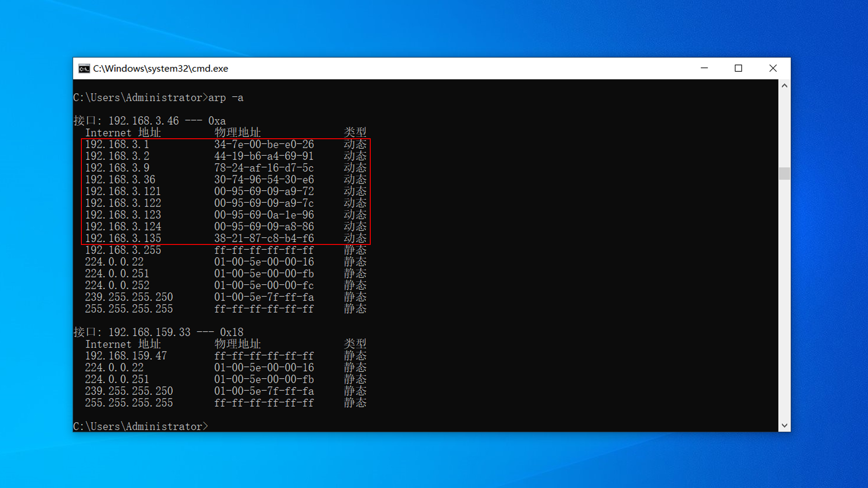Click the bottom C:\Users\Administrator> prompt
Image resolution: width=868 pixels, height=488 pixels.
coord(140,427)
